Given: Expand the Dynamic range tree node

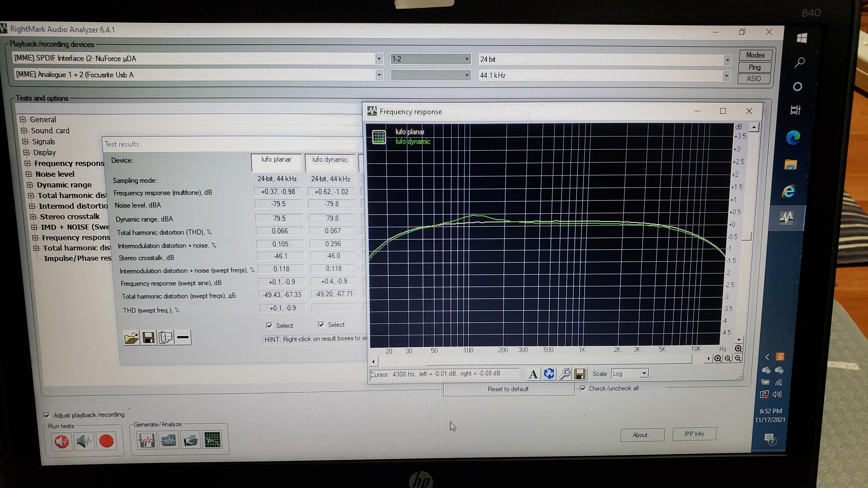Looking at the screenshot, I should (30, 185).
